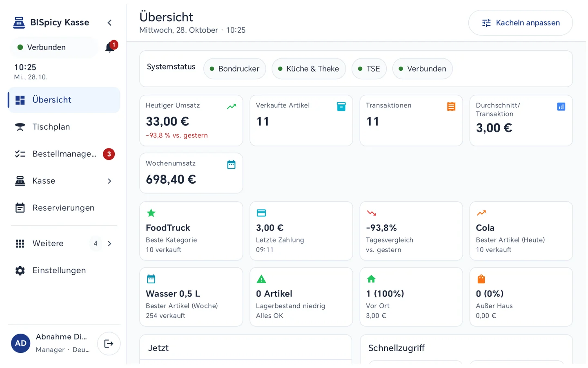Click the 'Abnahme Di...' user name

tap(61, 337)
